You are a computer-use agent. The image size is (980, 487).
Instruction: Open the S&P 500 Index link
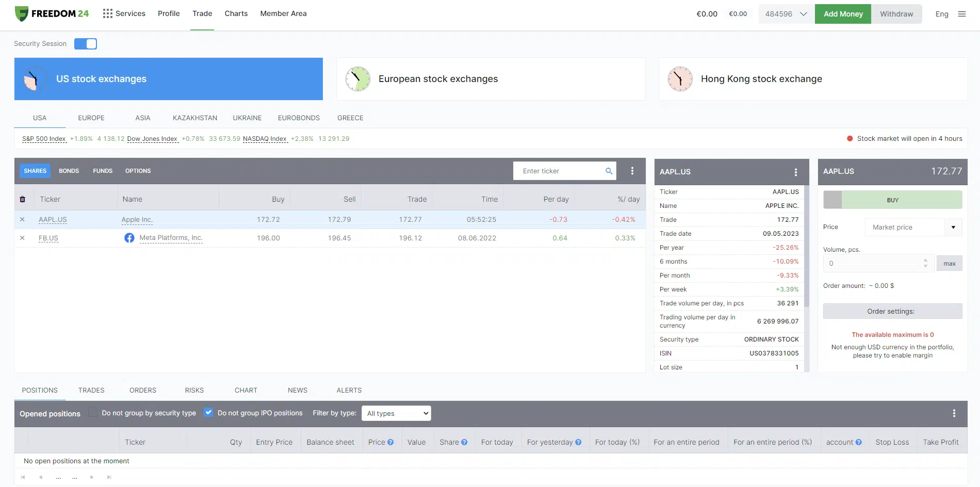tap(44, 139)
